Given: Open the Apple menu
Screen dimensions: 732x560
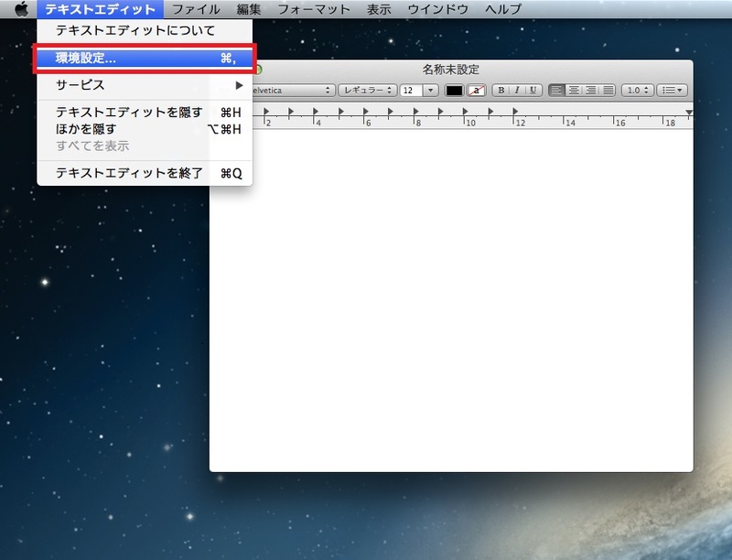Looking at the screenshot, I should coord(21,9).
